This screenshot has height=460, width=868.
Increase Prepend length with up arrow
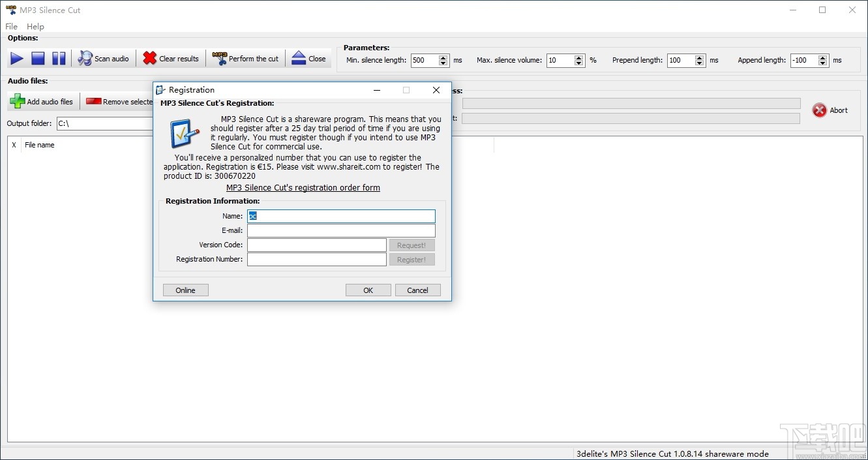700,57
